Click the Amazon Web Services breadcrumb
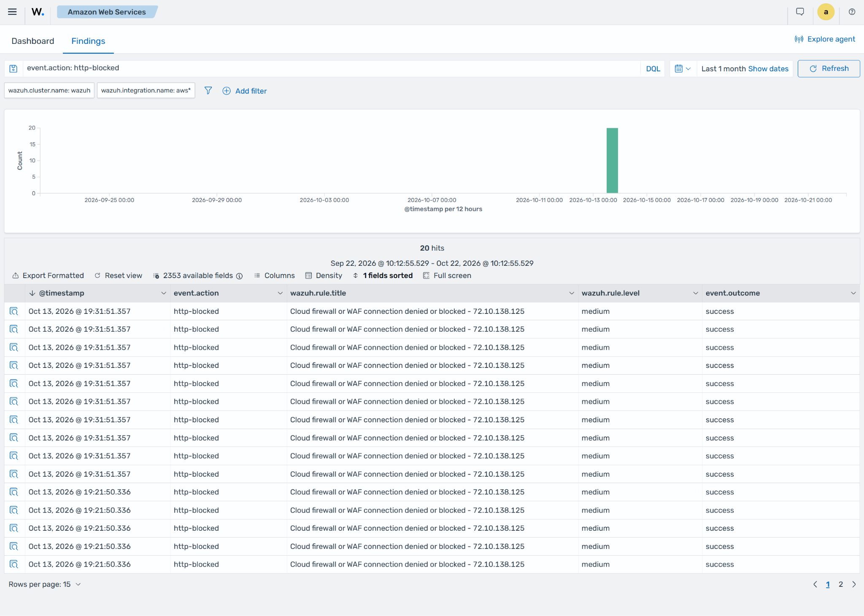The width and height of the screenshot is (864, 616). click(x=107, y=12)
